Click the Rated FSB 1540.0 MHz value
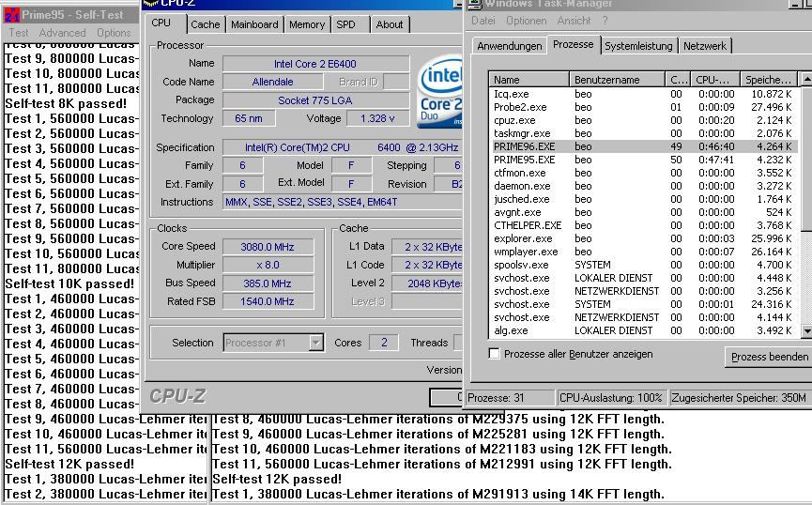The height and width of the screenshot is (505, 812). (x=268, y=301)
